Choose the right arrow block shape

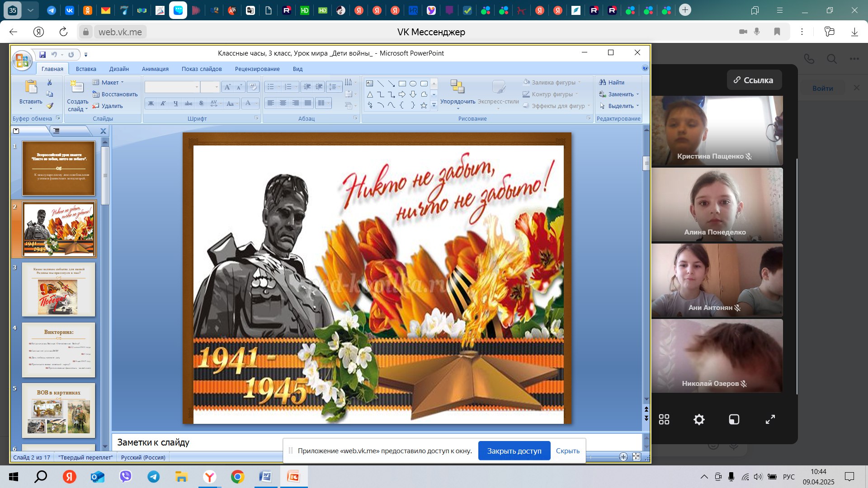[402, 94]
